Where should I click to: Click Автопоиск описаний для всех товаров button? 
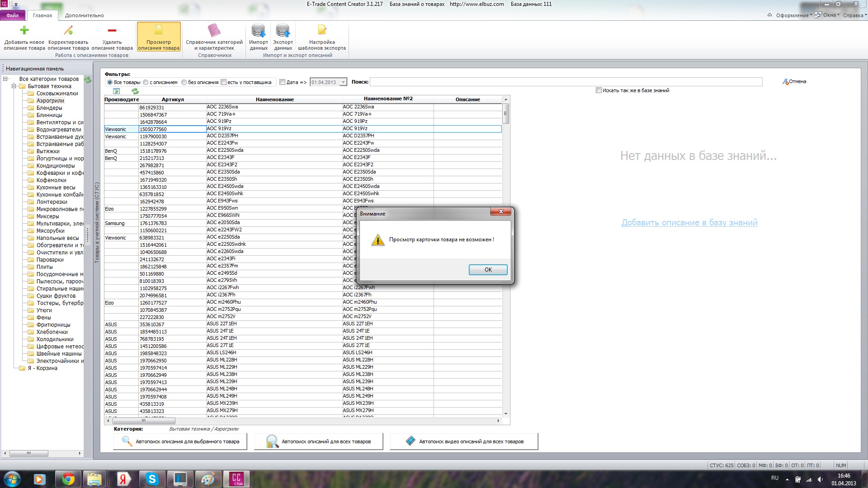tap(319, 441)
